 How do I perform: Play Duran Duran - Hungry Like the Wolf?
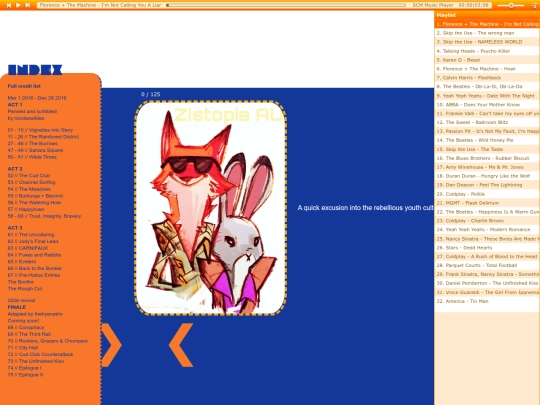click(x=487, y=176)
